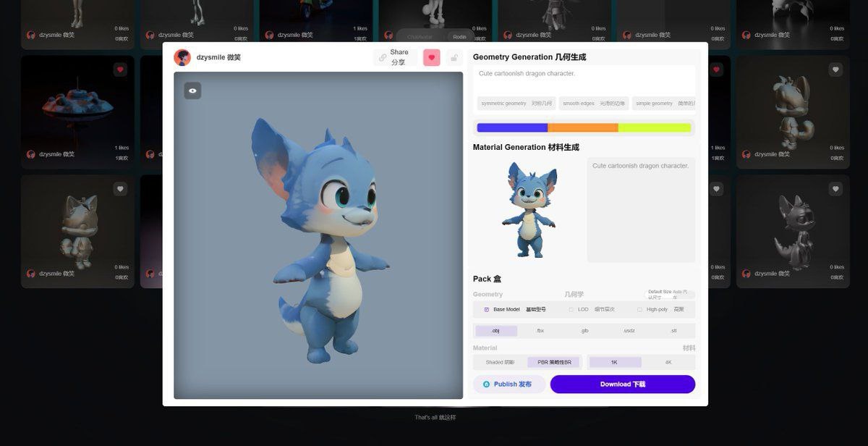Viewport: 868px width, 446px height.
Task: Open the tan cat figurine model card
Action: click(77, 232)
